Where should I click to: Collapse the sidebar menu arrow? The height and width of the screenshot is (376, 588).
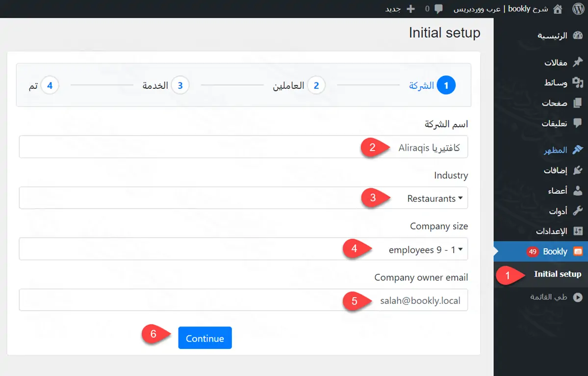coord(578,297)
